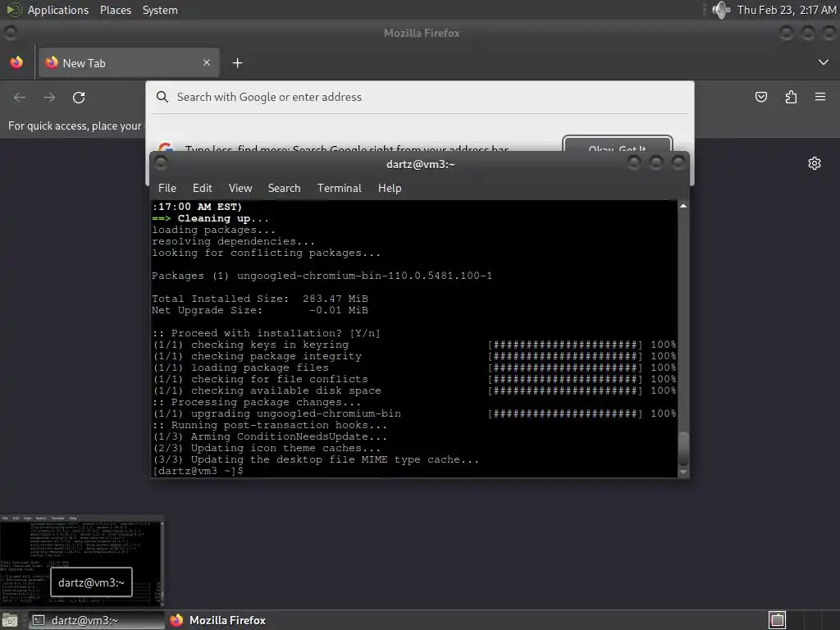Viewport: 840px width, 630px height.
Task: Expand the list all tabs chevron
Action: (824, 62)
